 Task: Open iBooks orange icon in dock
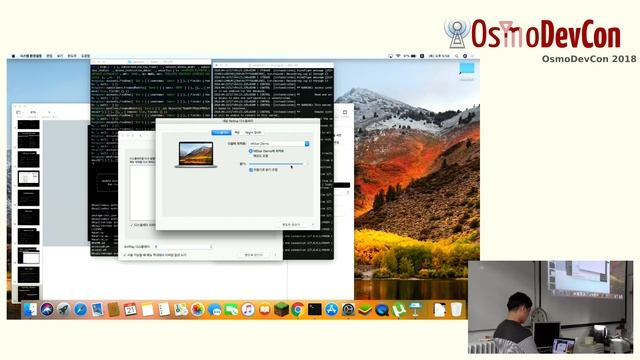[x=264, y=310]
